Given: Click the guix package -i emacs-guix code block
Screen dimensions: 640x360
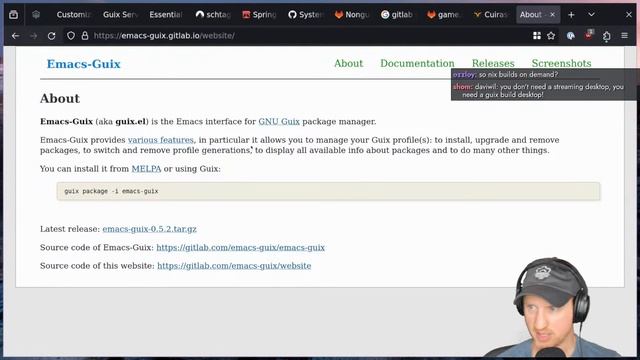Looking at the screenshot, I should click(x=328, y=191).
